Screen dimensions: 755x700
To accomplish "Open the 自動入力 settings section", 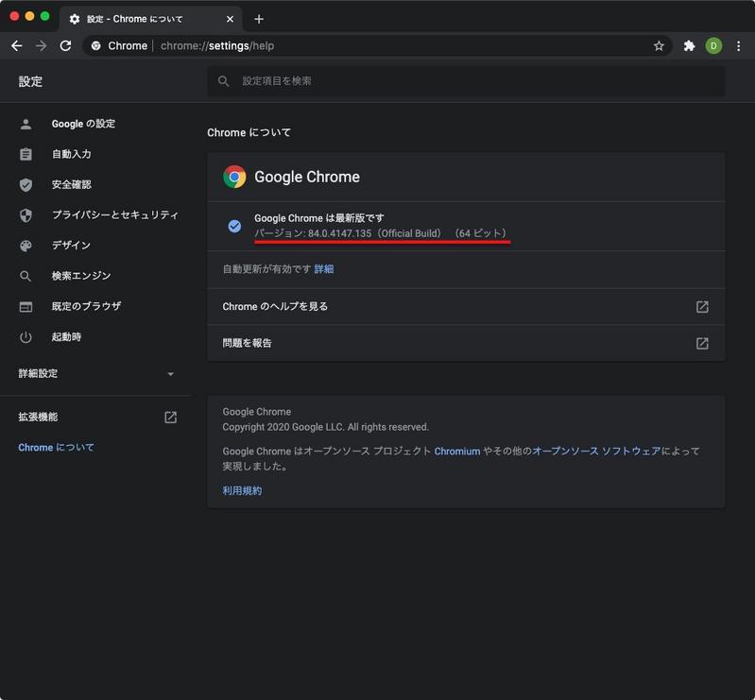I will tap(71, 154).
